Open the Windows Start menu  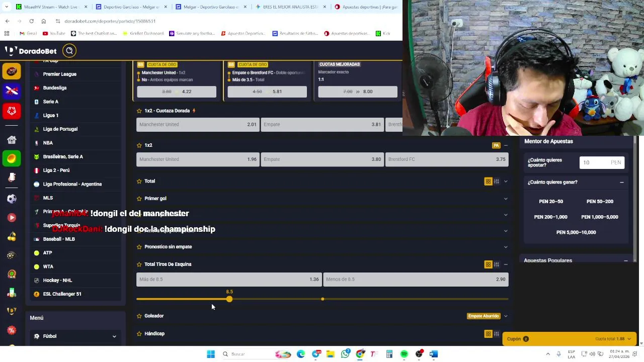211,354
